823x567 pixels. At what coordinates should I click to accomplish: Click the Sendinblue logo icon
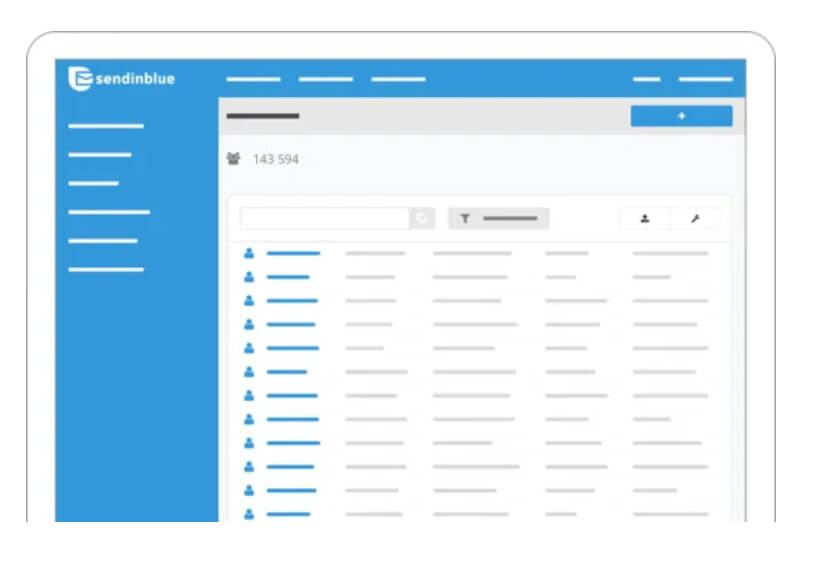coord(80,78)
